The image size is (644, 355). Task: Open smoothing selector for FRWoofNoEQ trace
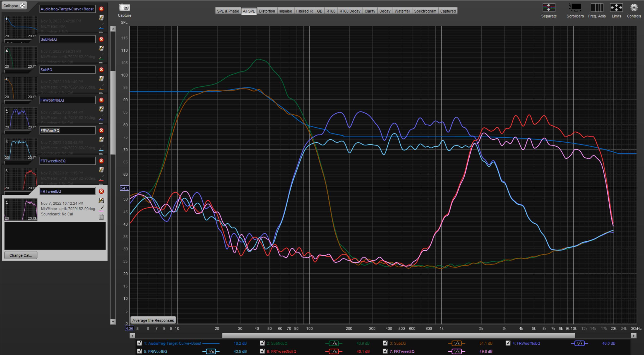580,343
